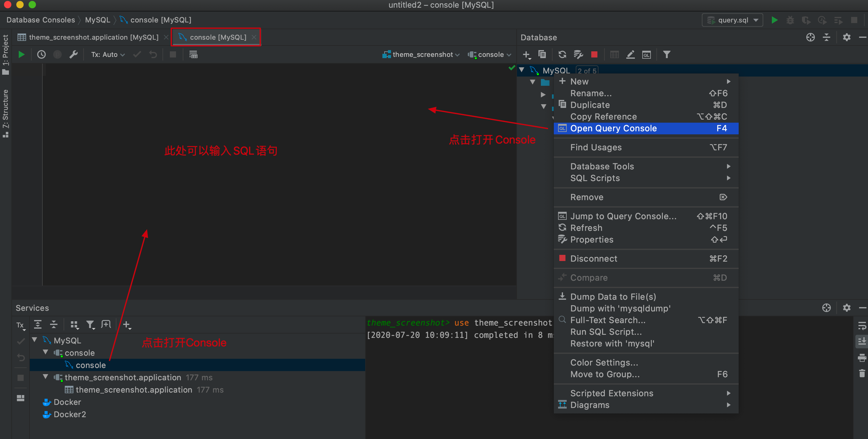Toggle the in-editor results table icon
This screenshot has width=868, height=439.
pyautogui.click(x=193, y=55)
